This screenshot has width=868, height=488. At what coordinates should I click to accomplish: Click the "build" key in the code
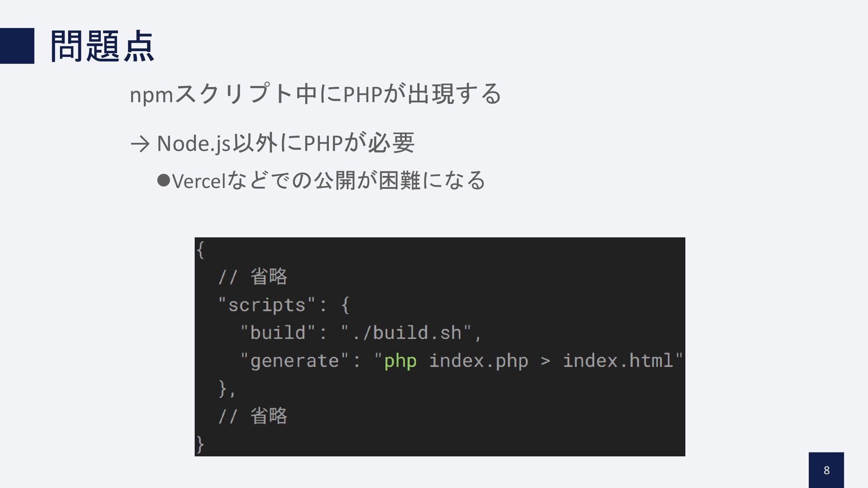(278, 333)
